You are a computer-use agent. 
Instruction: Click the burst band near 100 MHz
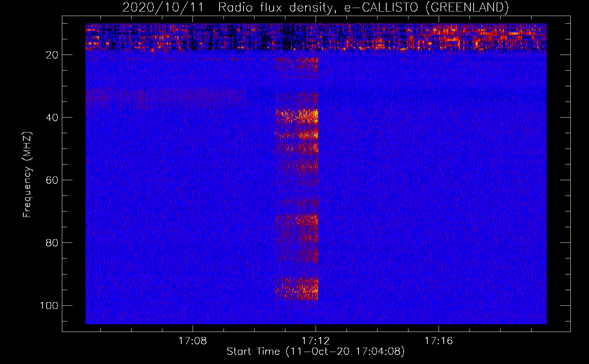[297, 289]
